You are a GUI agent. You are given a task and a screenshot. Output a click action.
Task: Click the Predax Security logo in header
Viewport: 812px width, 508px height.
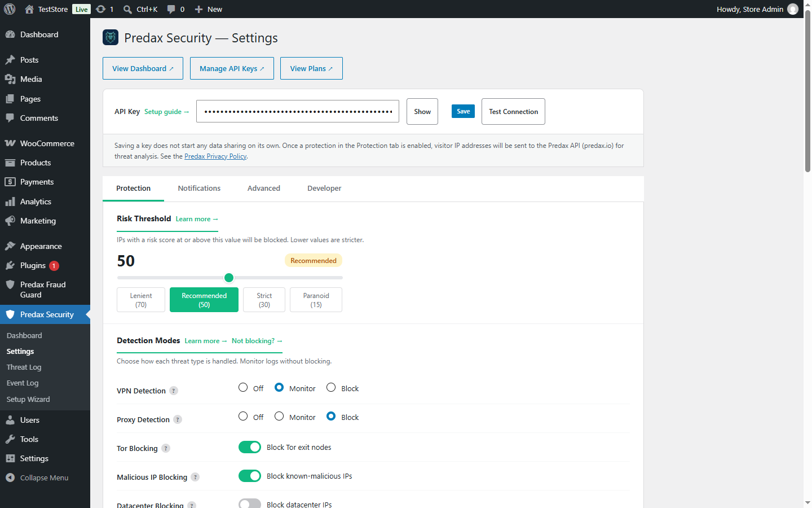point(111,37)
